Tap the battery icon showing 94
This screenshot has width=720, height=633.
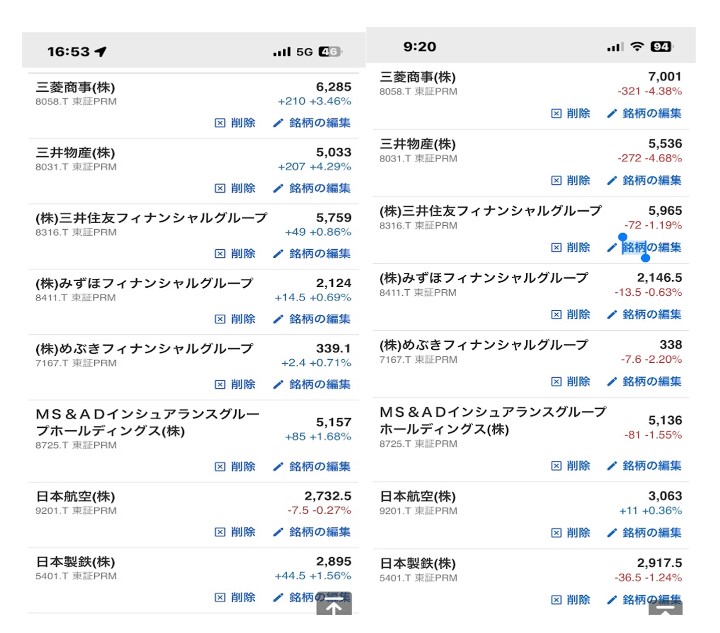click(x=662, y=46)
